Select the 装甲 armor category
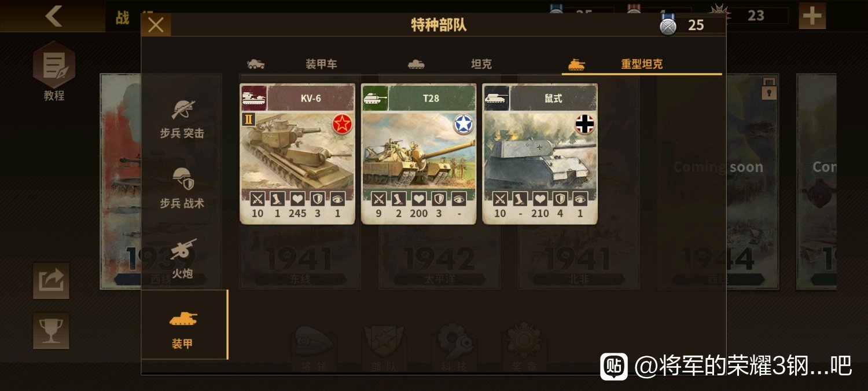This screenshot has width=868, height=391. [x=184, y=325]
